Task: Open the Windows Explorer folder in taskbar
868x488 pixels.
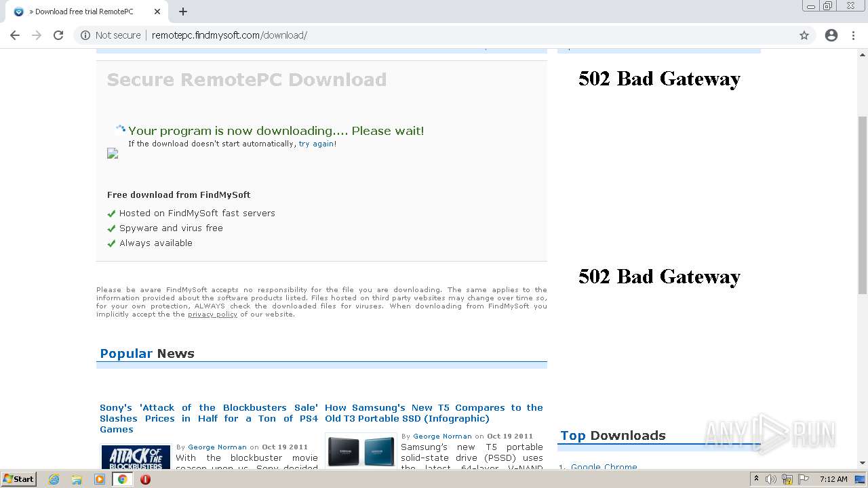Action: pos(77,479)
